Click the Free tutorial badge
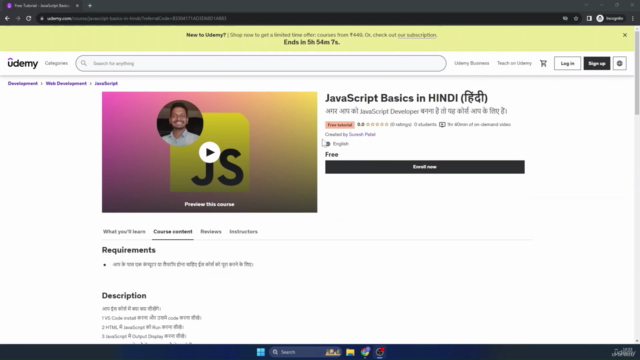Viewport: 640px width, 360px height. 340,125
